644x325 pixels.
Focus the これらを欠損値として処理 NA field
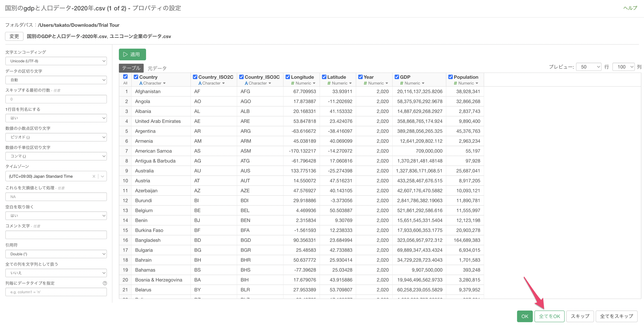point(56,197)
